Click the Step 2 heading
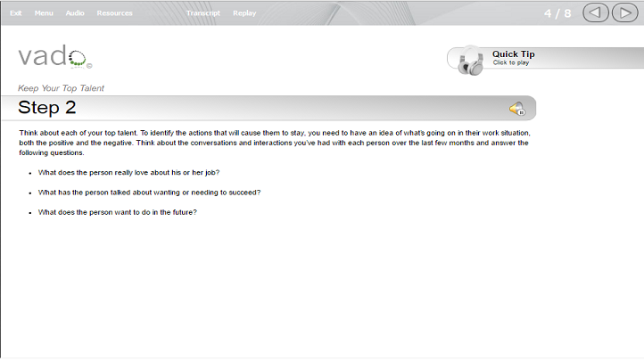This screenshot has width=644, height=361. pos(47,108)
